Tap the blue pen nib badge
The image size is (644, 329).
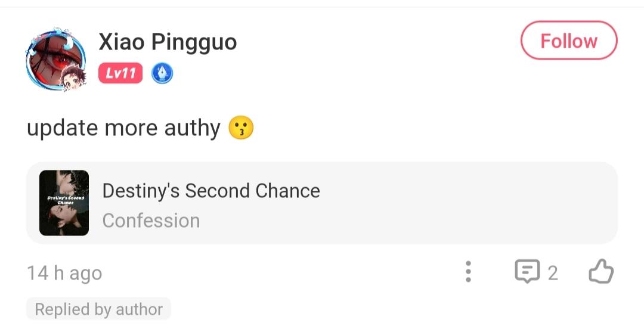pos(162,74)
